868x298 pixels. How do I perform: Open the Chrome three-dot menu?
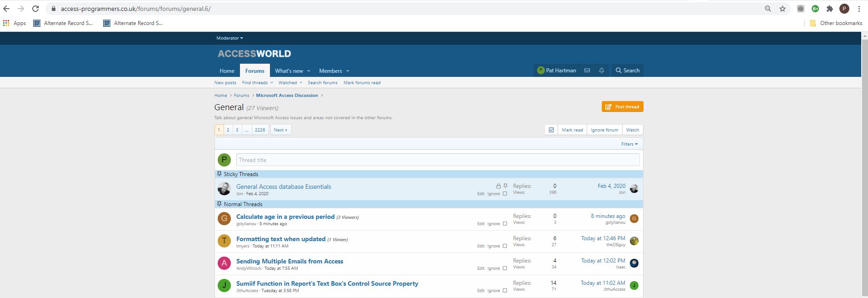point(859,9)
